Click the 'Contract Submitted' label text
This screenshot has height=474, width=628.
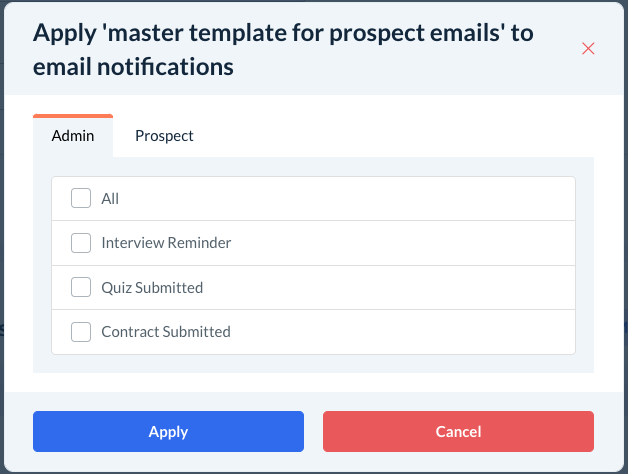point(166,332)
